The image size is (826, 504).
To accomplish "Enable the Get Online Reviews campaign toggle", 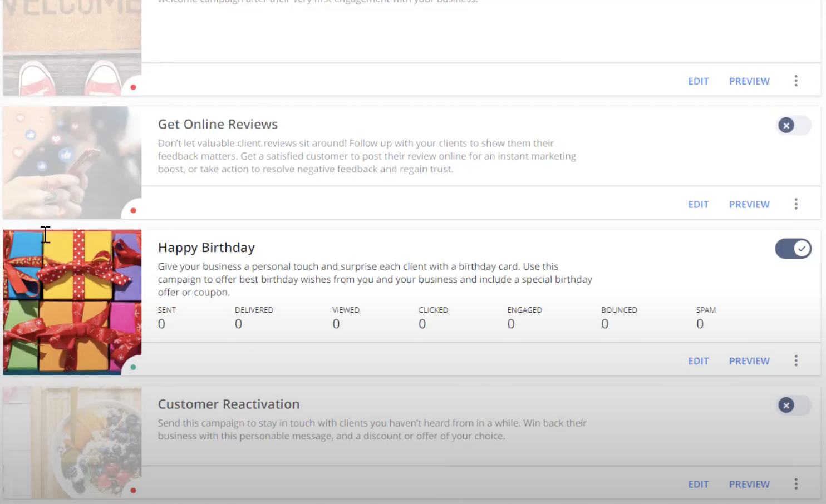I will tap(794, 125).
